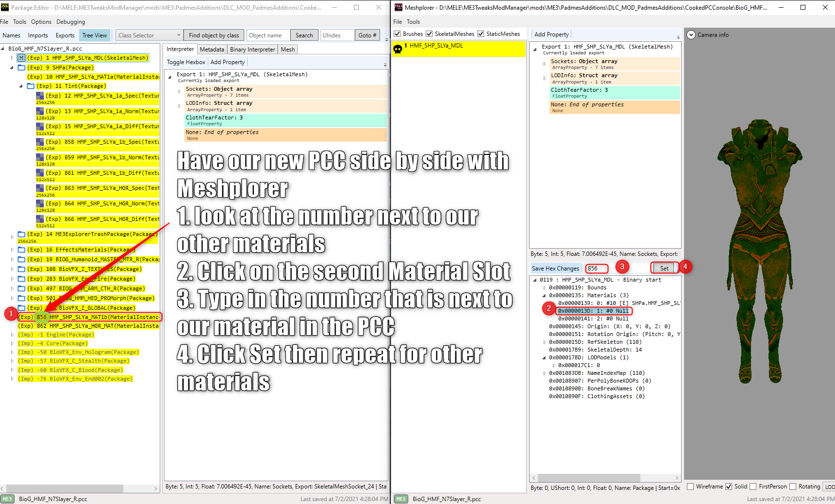
Task: Open the Tools menu in Meshplorer
Action: pos(414,22)
